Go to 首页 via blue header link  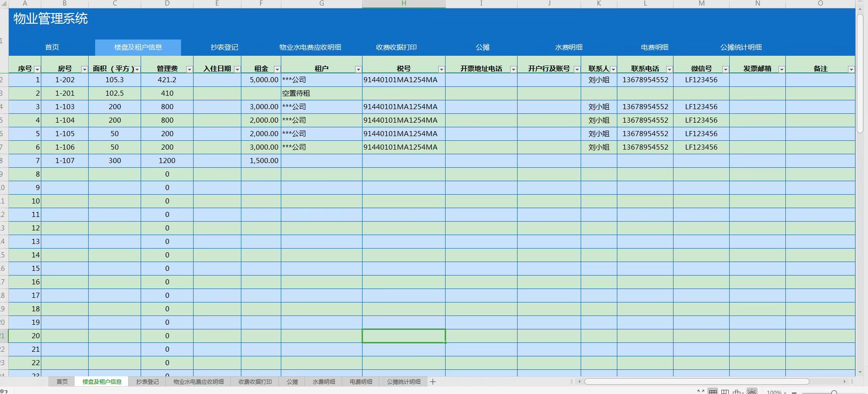click(x=52, y=47)
